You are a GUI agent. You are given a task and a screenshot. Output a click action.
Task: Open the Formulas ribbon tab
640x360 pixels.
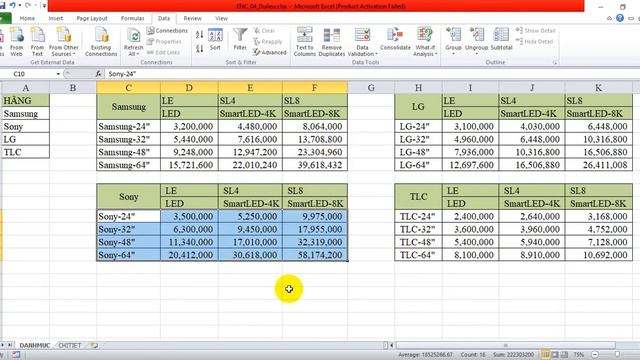click(132, 18)
